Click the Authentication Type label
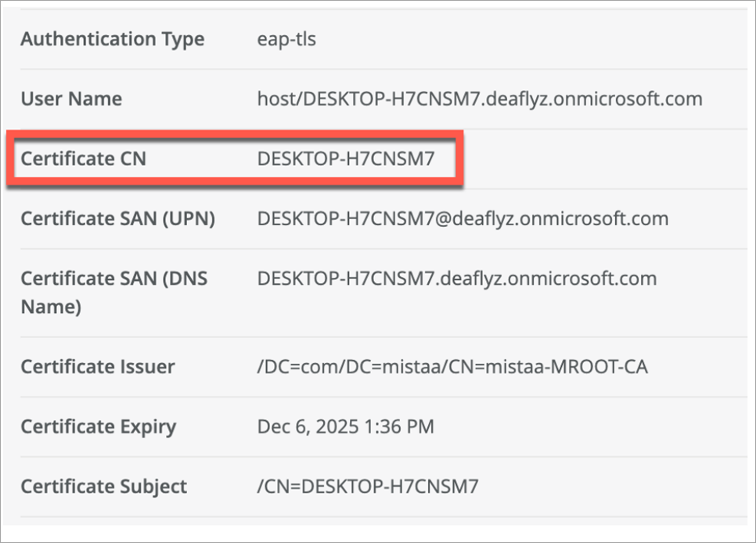 tap(112, 39)
